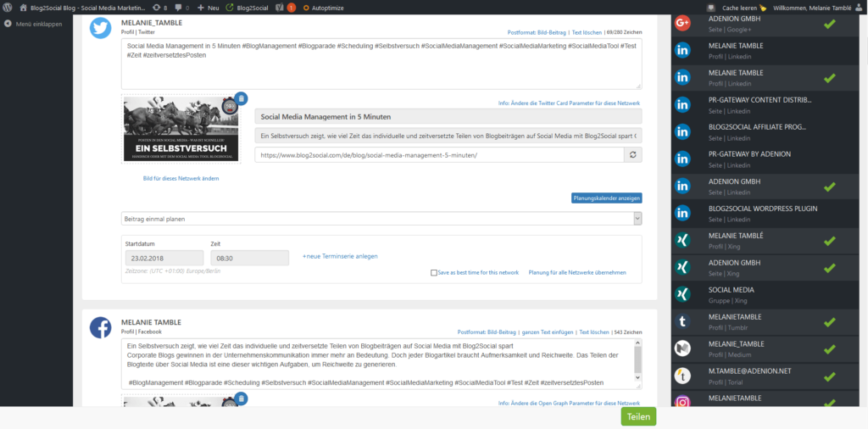The image size is (868, 429).
Task: Click the green Teilen button
Action: coord(638,417)
